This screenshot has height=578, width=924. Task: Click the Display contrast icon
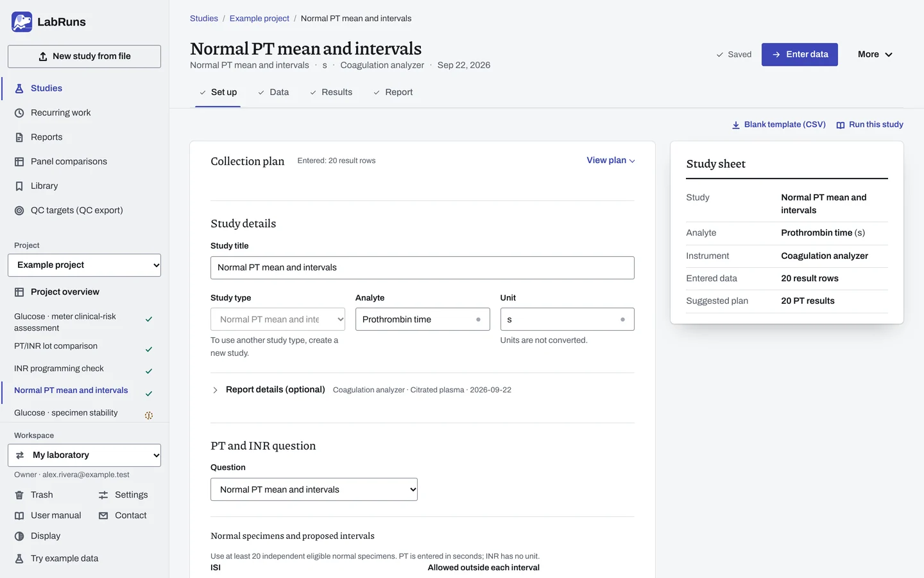(x=19, y=536)
